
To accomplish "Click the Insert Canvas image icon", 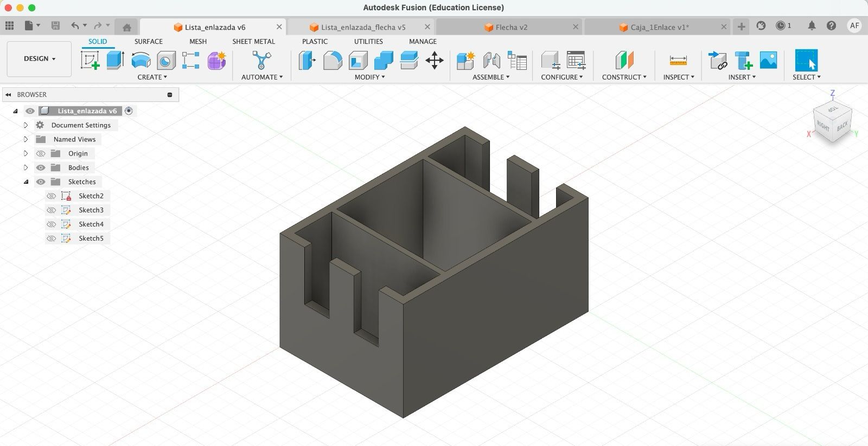I will click(x=769, y=60).
